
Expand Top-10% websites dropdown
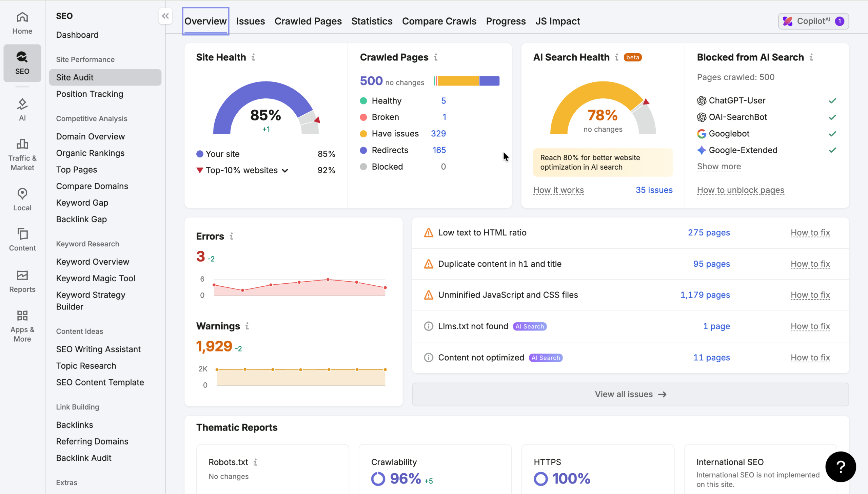(x=285, y=171)
